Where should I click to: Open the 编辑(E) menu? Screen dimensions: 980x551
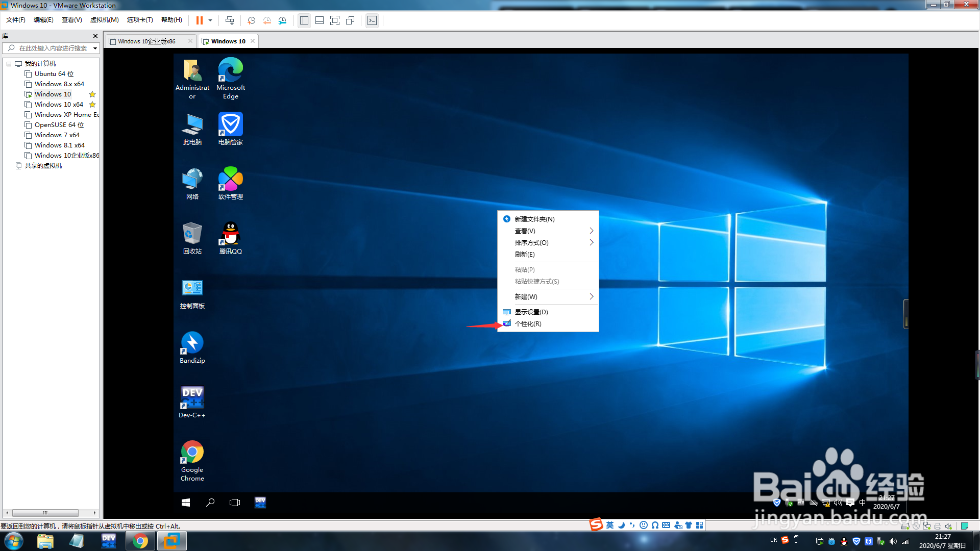(x=43, y=20)
